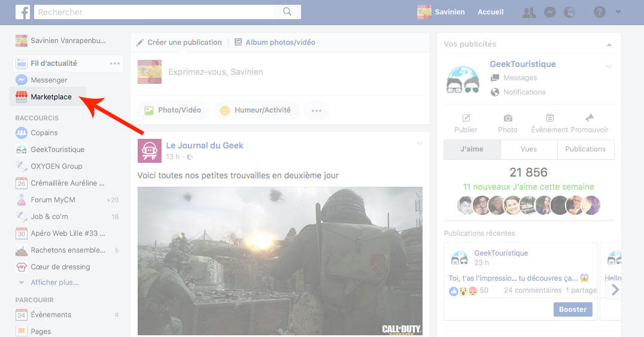The image size is (644, 337).
Task: Click the Photo camera icon
Action: pyautogui.click(x=508, y=119)
